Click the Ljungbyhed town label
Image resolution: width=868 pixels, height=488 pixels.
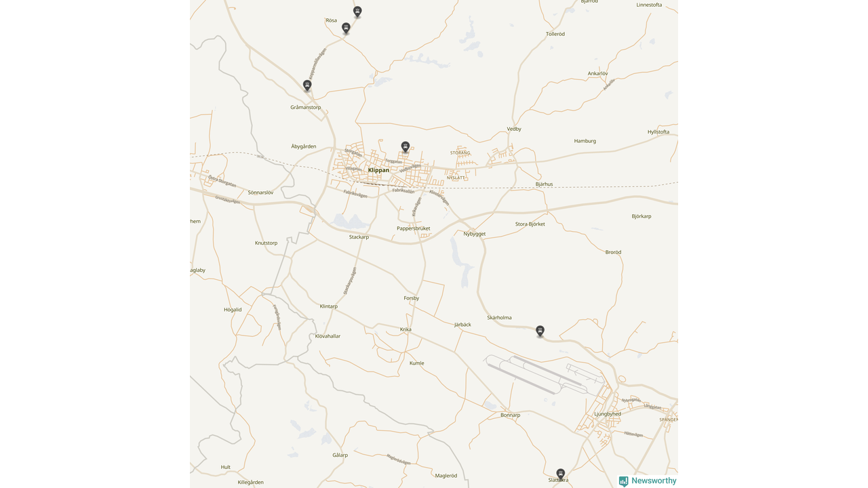(x=607, y=414)
